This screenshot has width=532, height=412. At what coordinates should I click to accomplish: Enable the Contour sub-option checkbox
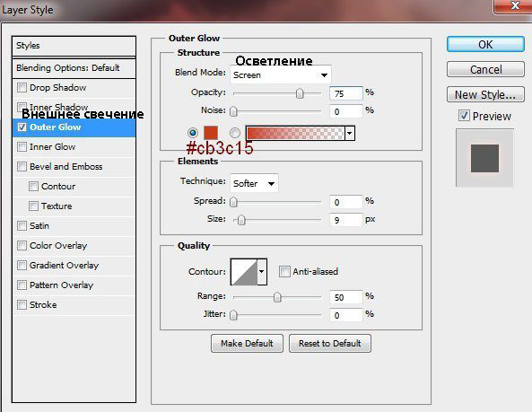tap(33, 186)
